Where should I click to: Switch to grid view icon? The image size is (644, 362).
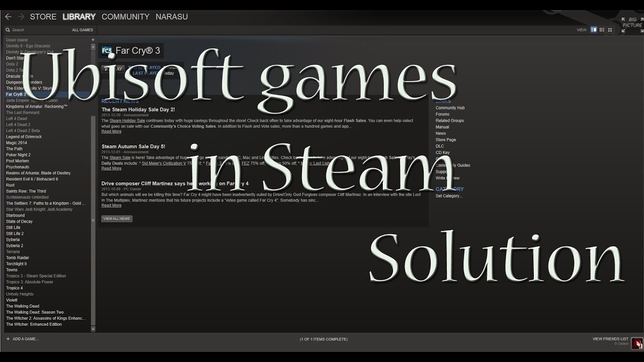(610, 30)
